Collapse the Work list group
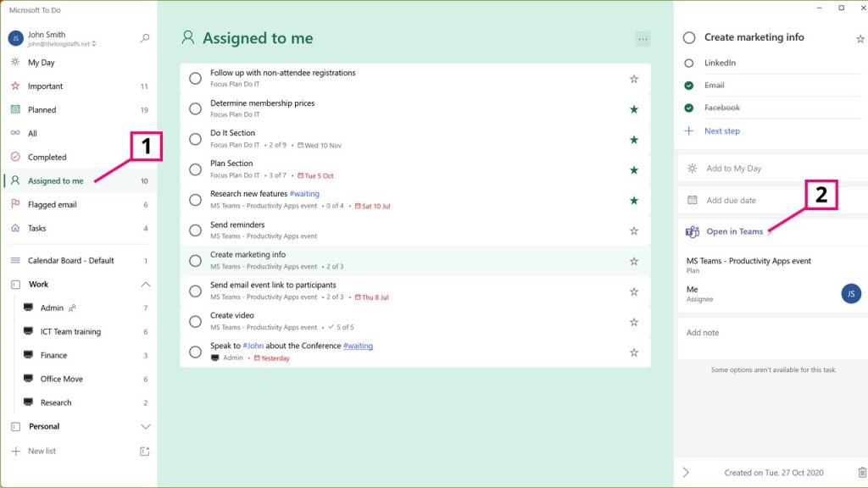This screenshot has height=488, width=868. click(146, 284)
